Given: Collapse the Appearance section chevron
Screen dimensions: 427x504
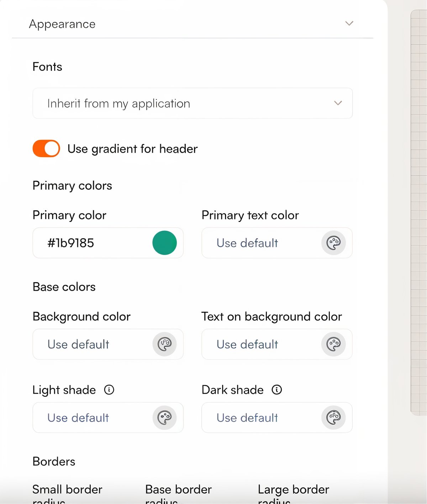Looking at the screenshot, I should (x=349, y=24).
